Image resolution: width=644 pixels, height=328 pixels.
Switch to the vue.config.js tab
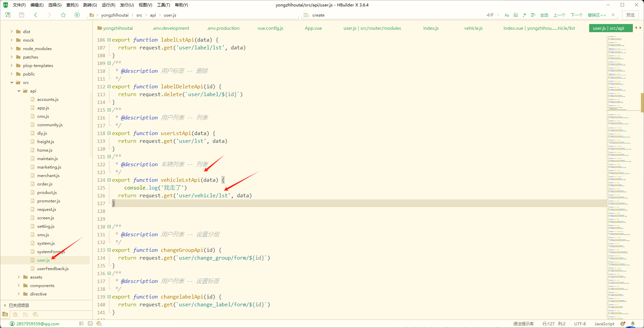[270, 28]
